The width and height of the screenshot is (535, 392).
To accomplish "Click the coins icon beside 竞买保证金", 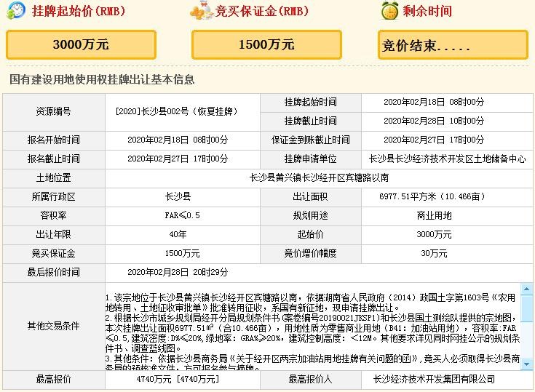I will click(x=201, y=11).
